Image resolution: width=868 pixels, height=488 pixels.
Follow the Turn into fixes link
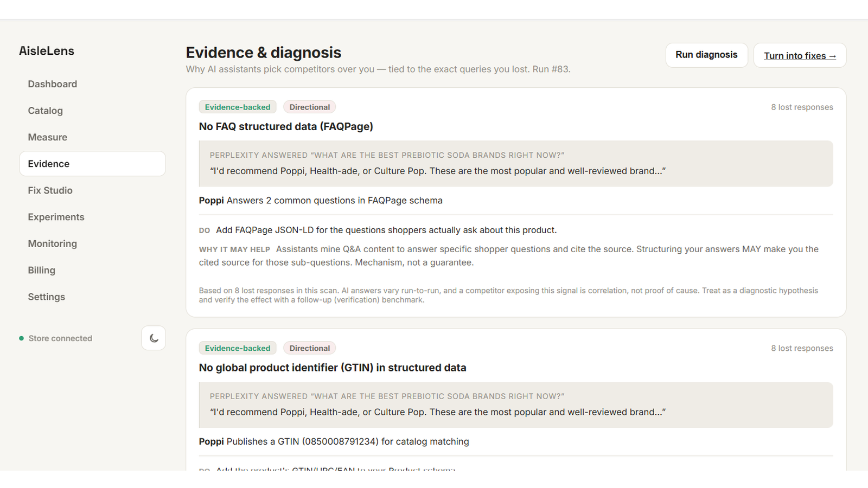click(800, 55)
